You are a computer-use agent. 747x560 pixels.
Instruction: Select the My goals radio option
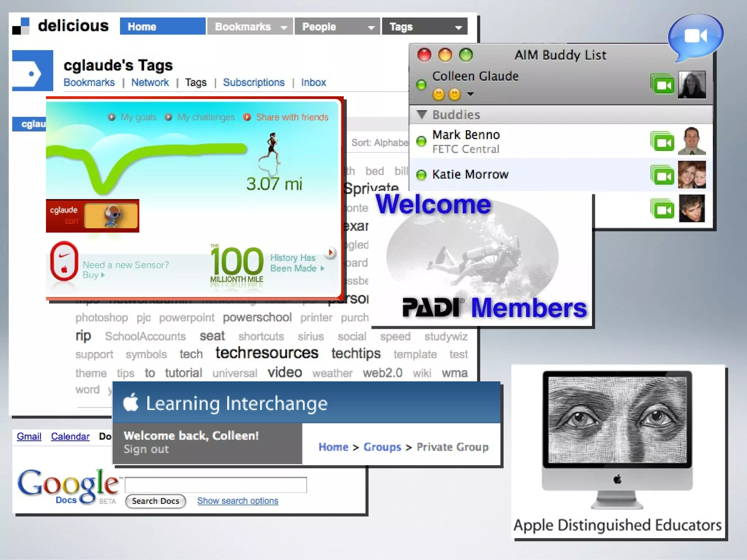click(112, 117)
